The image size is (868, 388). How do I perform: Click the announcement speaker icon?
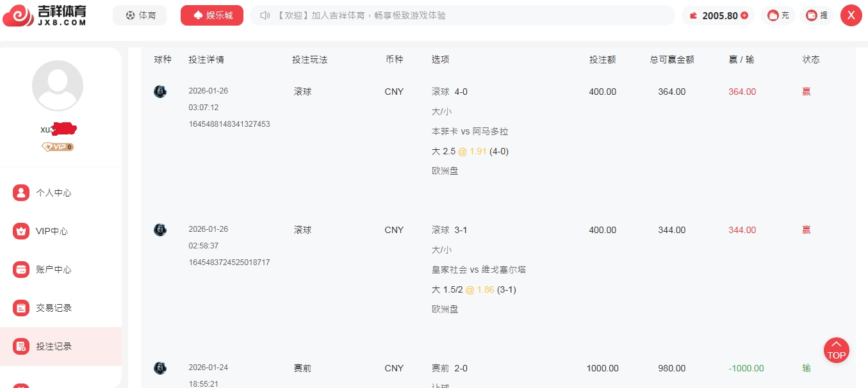265,15
